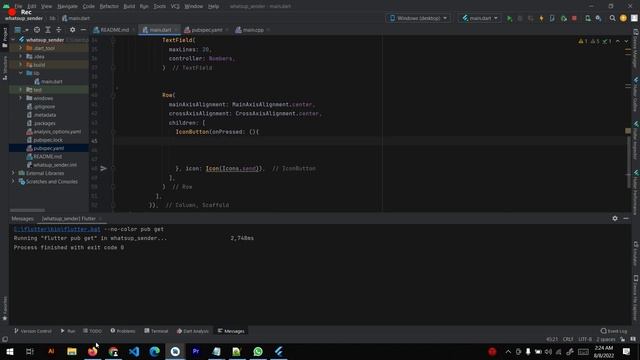Open Visual Studio Code from taskbar
The height and width of the screenshot is (360, 640).
click(134, 351)
